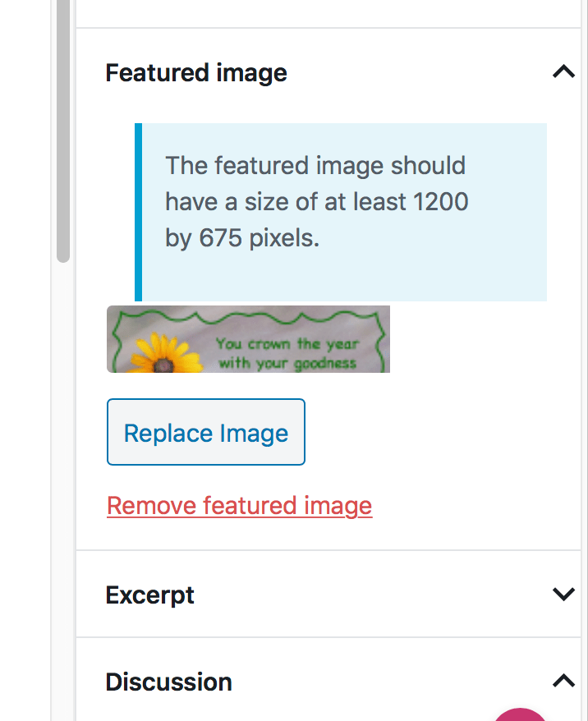Click the green 'You crown the year' caption
588x721 pixels.
click(287, 353)
